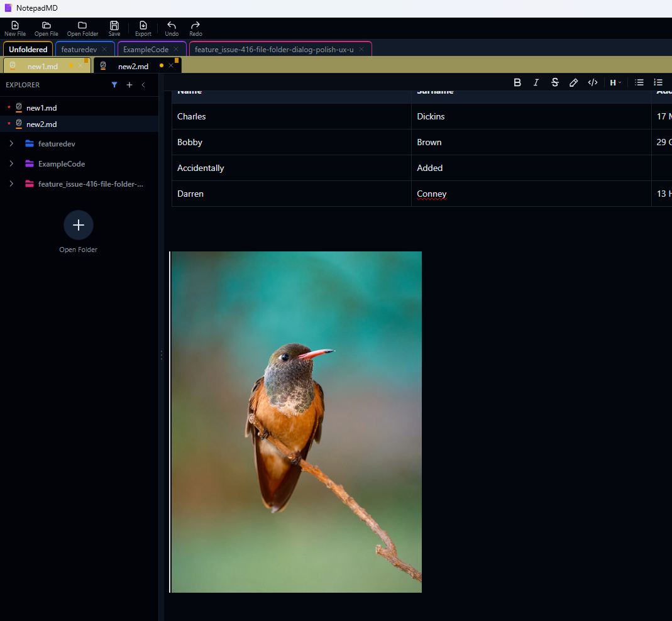Screen dimensions: 672x621
Task: Click the hummingbird image in the document
Action: (296, 422)
